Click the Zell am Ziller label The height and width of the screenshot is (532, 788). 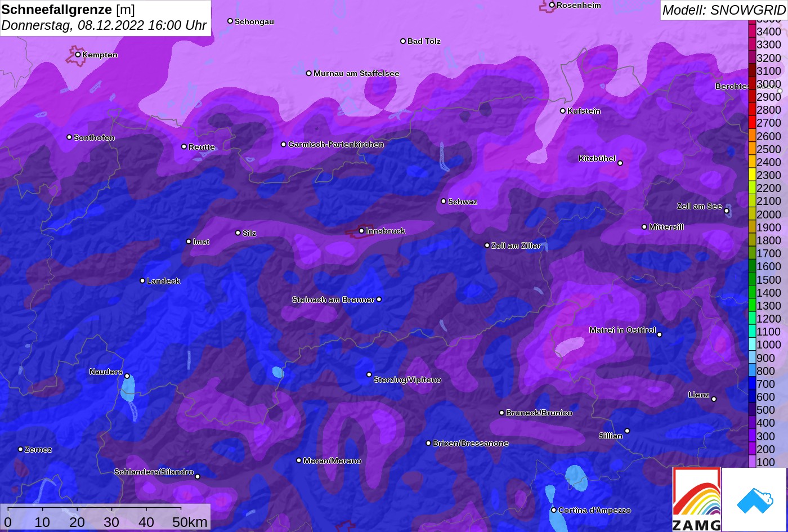[x=516, y=245]
